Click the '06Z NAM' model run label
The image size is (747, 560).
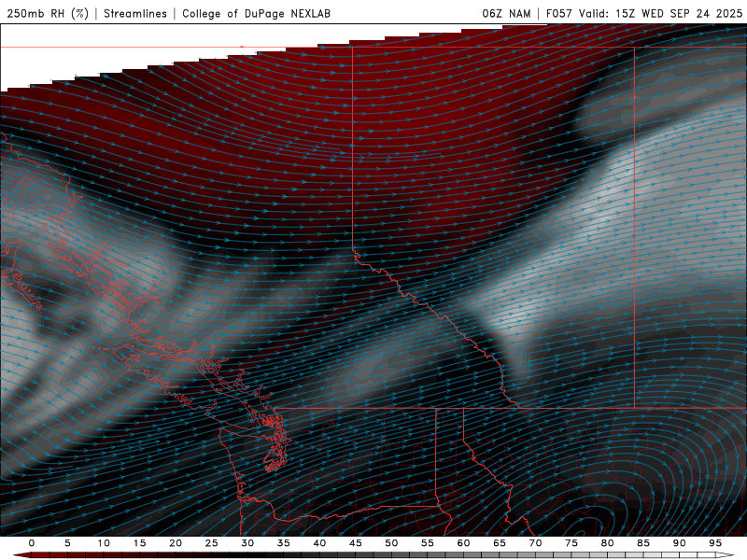click(x=506, y=13)
